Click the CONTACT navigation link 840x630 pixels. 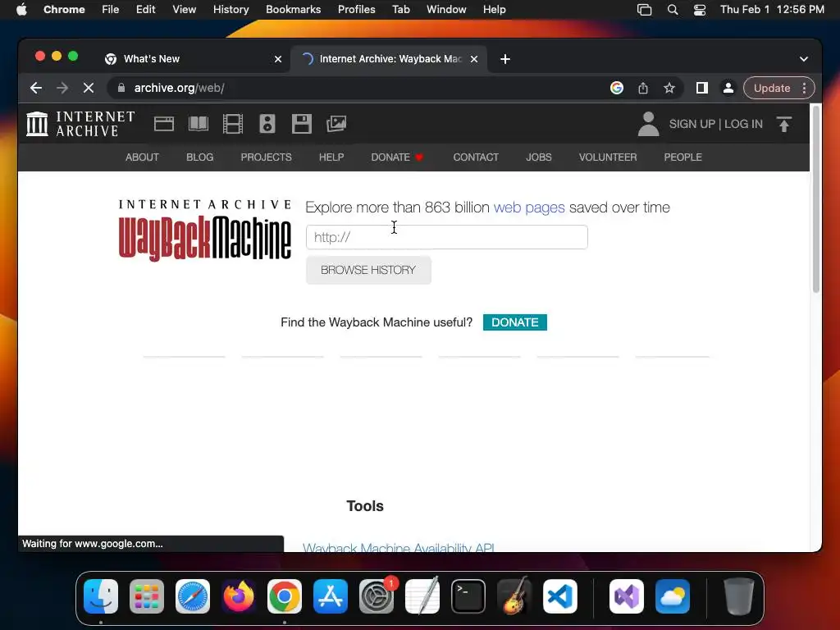[476, 157]
